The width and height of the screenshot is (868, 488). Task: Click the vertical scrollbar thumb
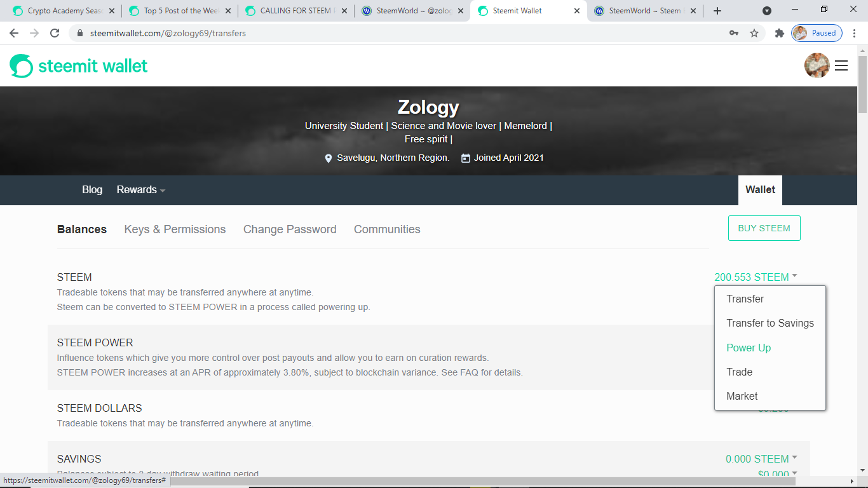coord(862,84)
